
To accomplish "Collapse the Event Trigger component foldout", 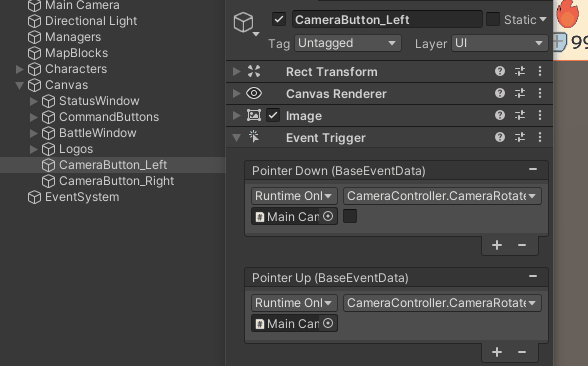I will [x=236, y=138].
